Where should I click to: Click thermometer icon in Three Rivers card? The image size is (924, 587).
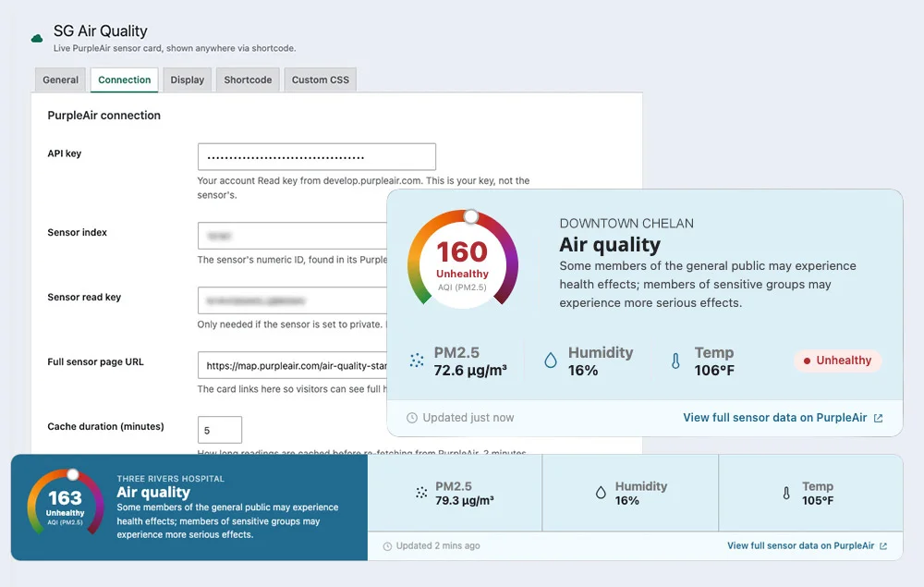click(786, 494)
